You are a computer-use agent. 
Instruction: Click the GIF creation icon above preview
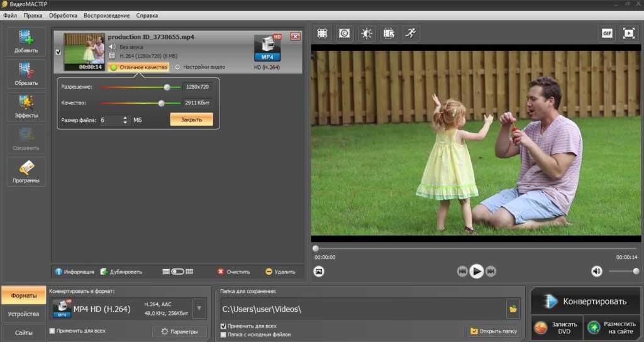pos(607,33)
